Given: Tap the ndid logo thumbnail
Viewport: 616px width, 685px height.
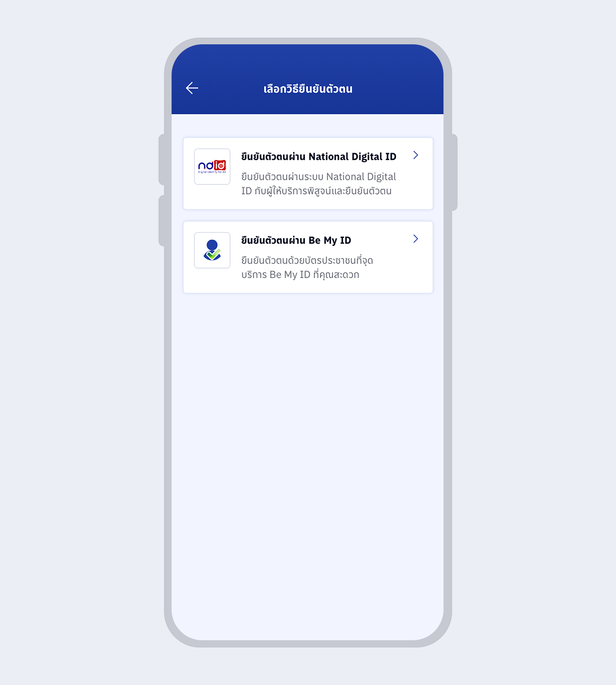Looking at the screenshot, I should coord(212,167).
